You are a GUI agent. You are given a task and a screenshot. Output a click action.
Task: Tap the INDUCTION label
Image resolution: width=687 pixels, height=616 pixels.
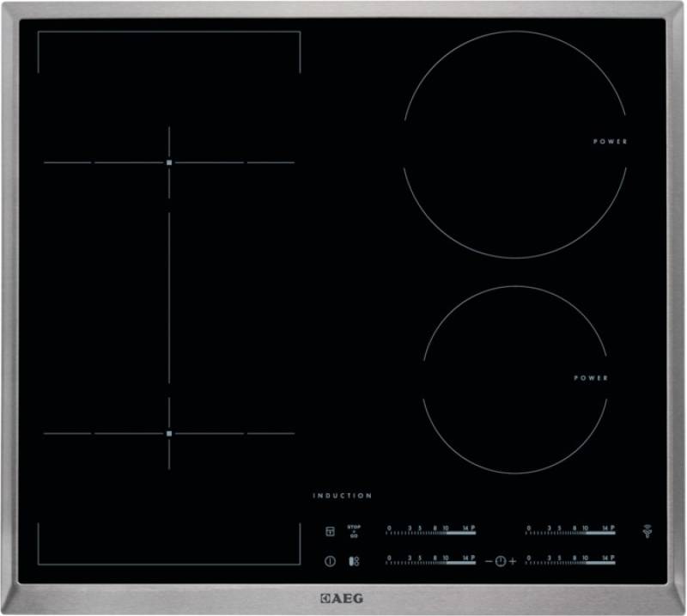[342, 496]
